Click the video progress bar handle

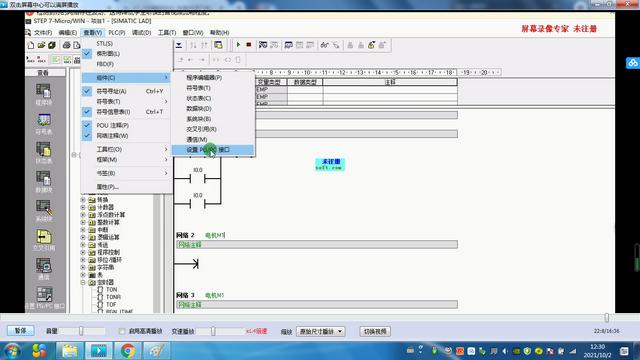(x=607, y=318)
